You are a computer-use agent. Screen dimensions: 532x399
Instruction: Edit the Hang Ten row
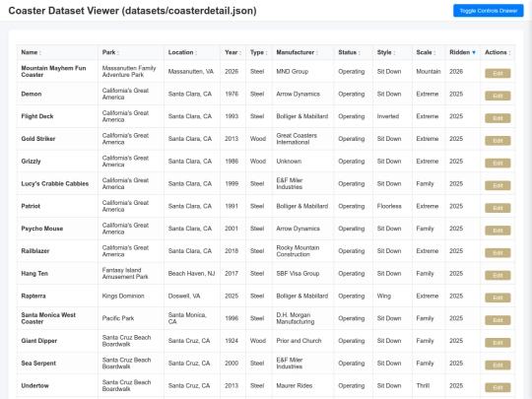[498, 275]
